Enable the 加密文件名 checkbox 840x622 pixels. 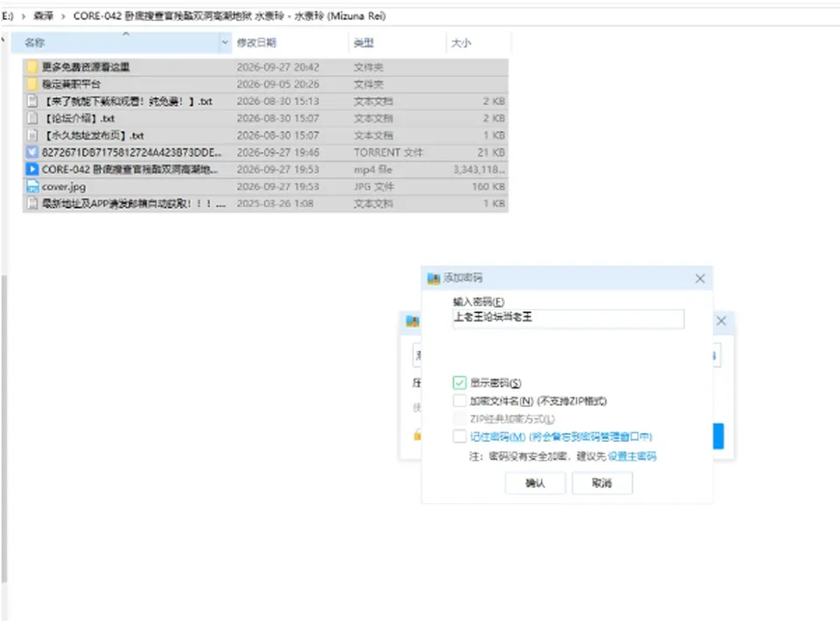coord(459,401)
